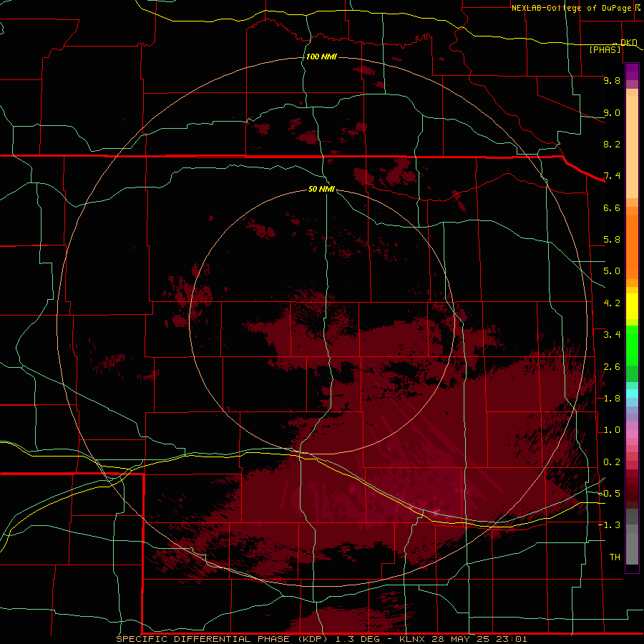Click the -1.3 color scale value
Viewport: 644px width, 644px height.
pos(609,525)
